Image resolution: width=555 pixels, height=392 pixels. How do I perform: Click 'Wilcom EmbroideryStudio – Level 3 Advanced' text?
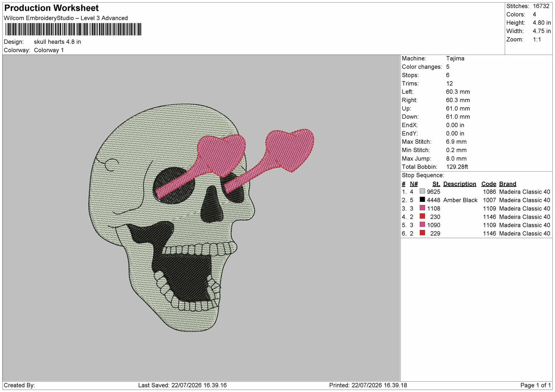pyautogui.click(x=66, y=18)
